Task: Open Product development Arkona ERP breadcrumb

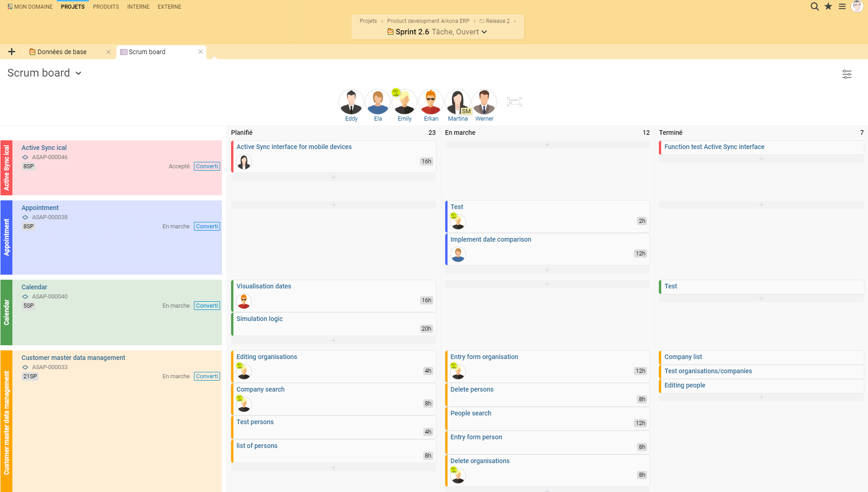Action: tap(428, 21)
